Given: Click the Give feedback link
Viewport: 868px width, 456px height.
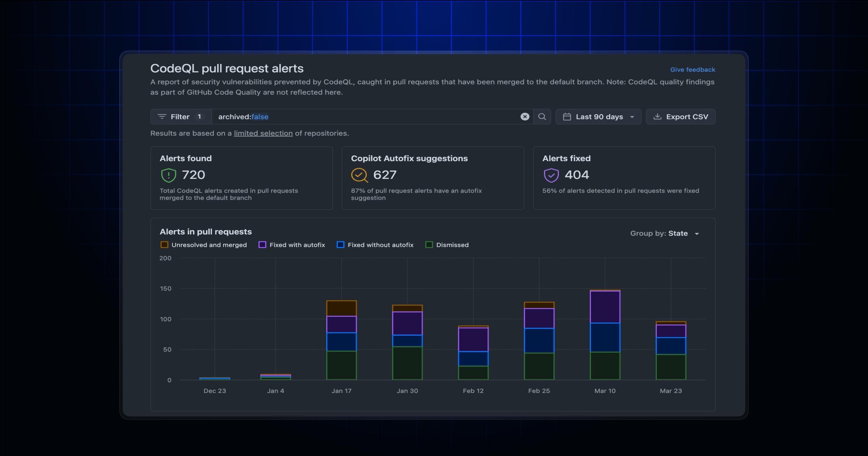Looking at the screenshot, I should (692, 69).
